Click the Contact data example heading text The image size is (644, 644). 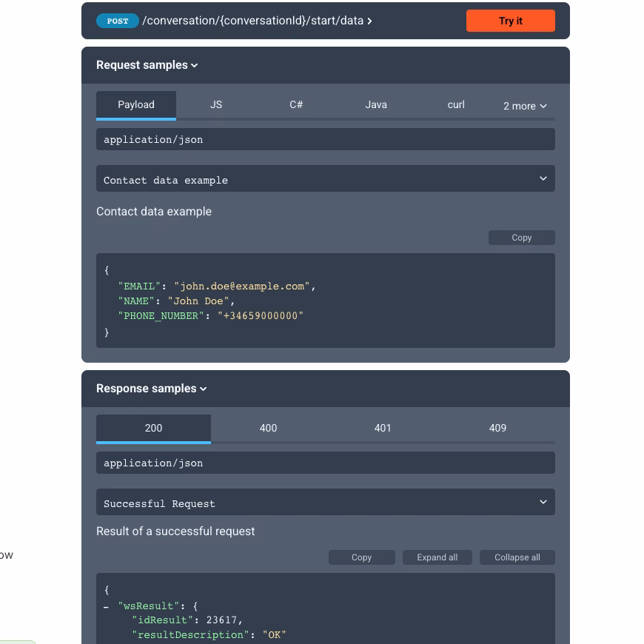point(154,212)
